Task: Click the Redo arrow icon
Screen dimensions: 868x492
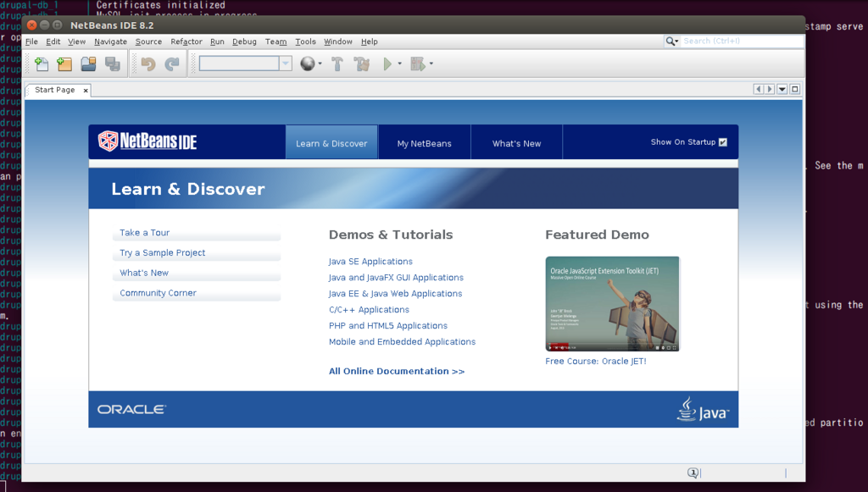Action: tap(172, 64)
